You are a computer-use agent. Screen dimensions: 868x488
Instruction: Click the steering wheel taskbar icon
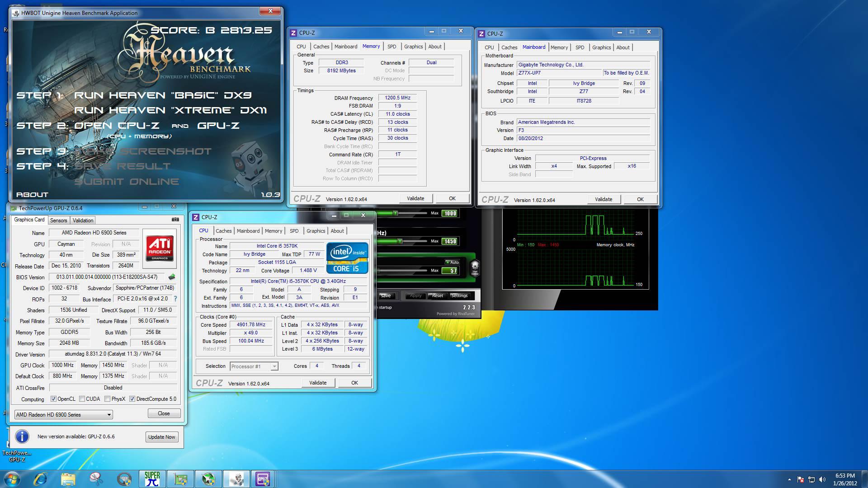click(x=124, y=479)
